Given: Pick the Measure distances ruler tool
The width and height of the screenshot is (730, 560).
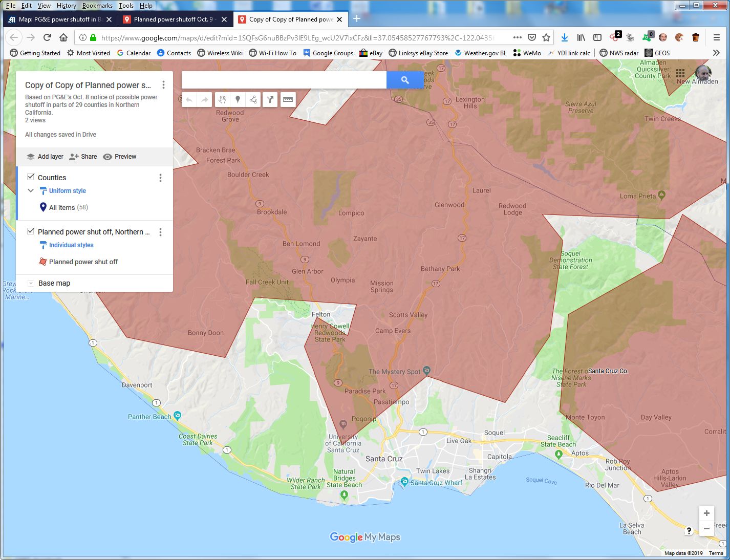Looking at the screenshot, I should pyautogui.click(x=288, y=100).
